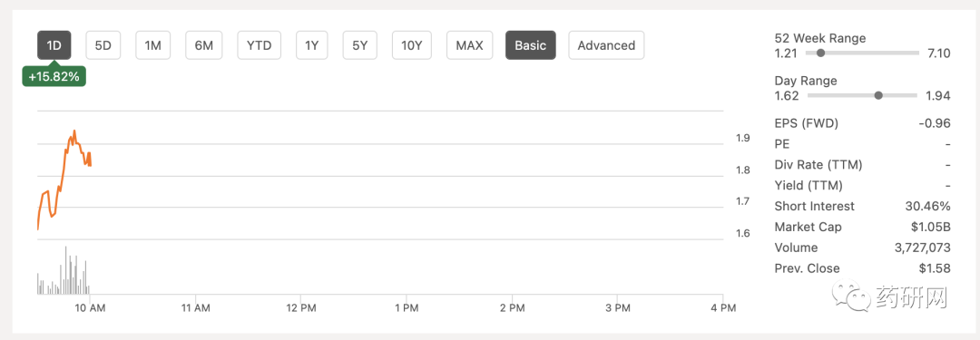
Task: Show the 1M price chart
Action: [x=153, y=45]
